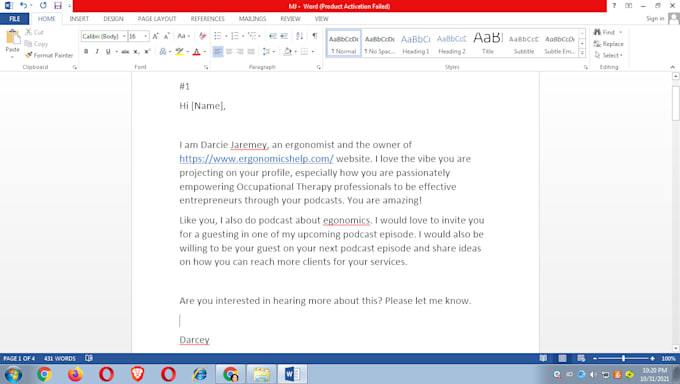
Task: Click the zoom slider handle
Action: [x=623, y=358]
